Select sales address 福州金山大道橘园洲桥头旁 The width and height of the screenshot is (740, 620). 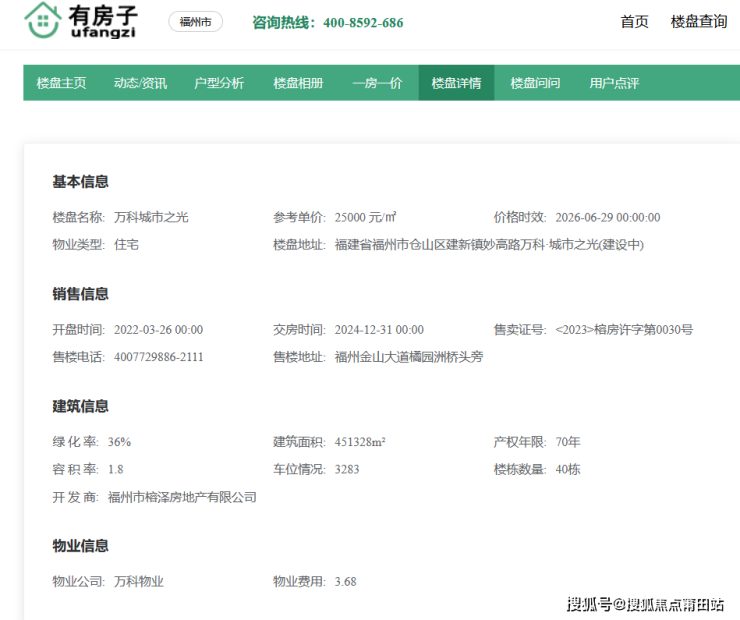pyautogui.click(x=409, y=357)
